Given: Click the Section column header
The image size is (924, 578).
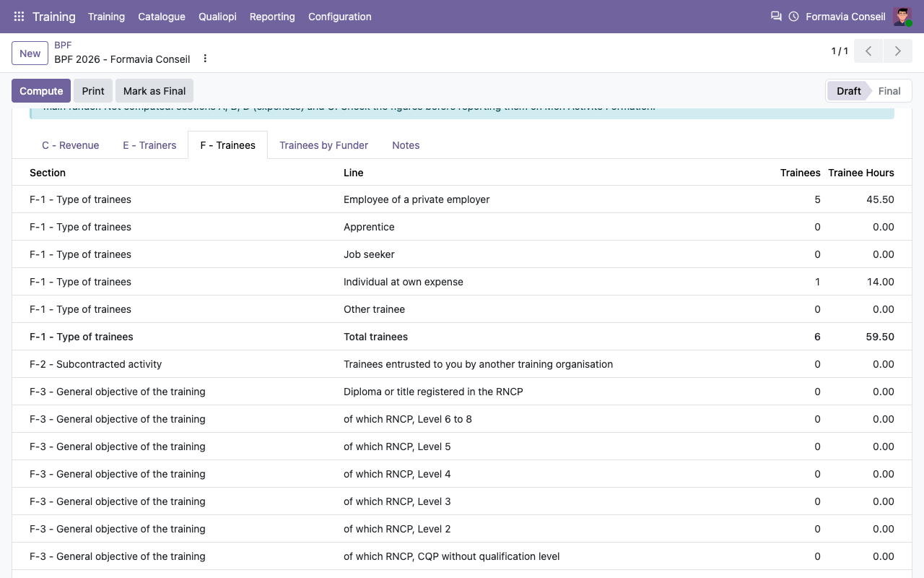Looking at the screenshot, I should [x=48, y=173].
